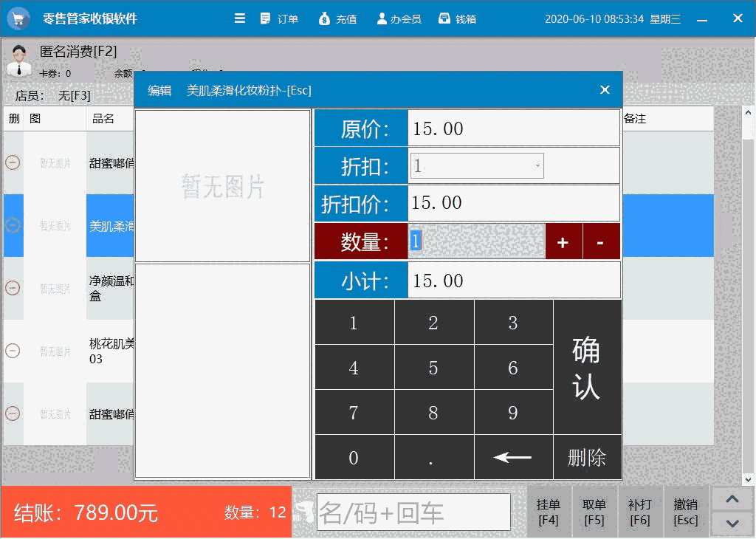Click the backspace arrow on the numeric keypad

513,457
